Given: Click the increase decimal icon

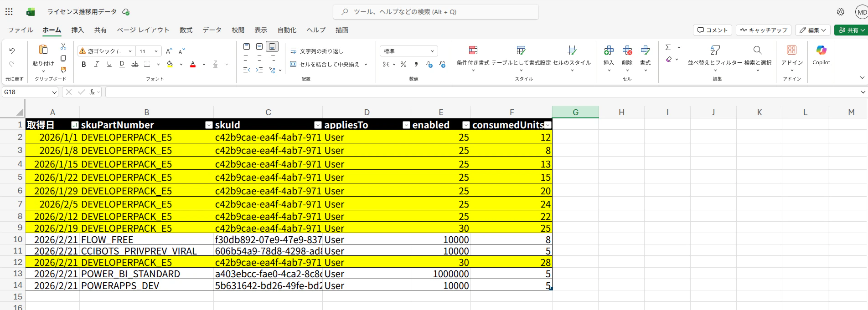Looking at the screenshot, I should 429,65.
